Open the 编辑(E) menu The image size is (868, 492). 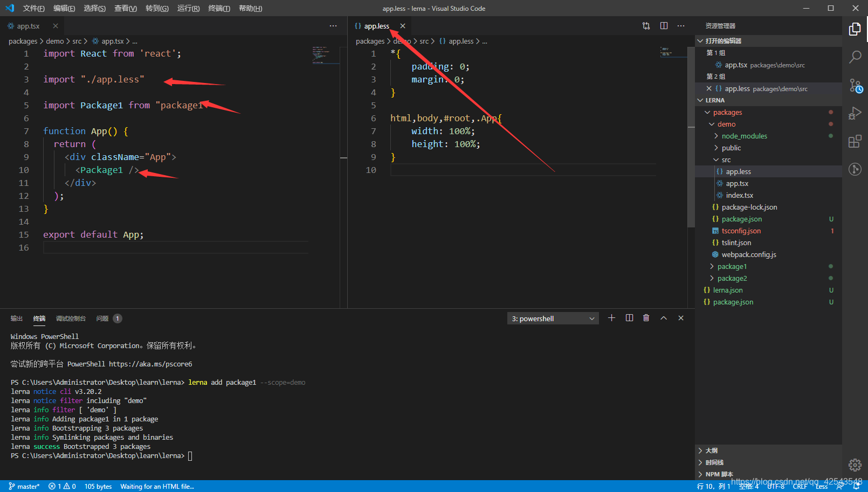click(x=64, y=8)
